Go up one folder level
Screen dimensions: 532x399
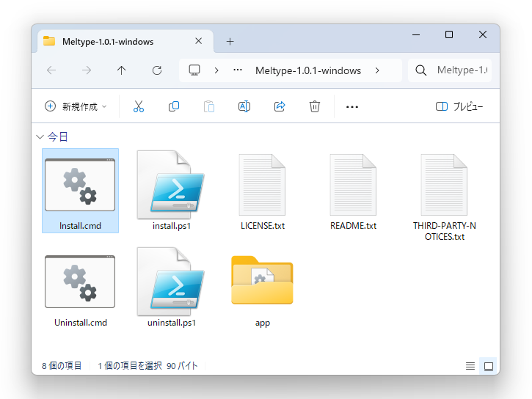click(122, 70)
